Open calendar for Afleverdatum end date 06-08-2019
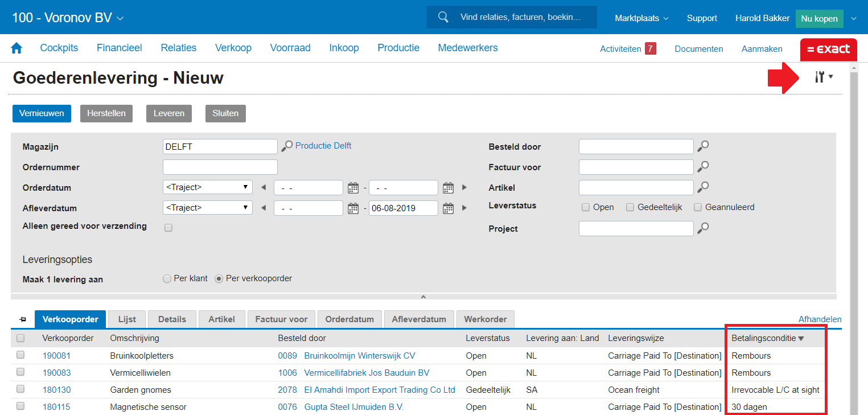The height and width of the screenshot is (415, 868). click(x=448, y=208)
